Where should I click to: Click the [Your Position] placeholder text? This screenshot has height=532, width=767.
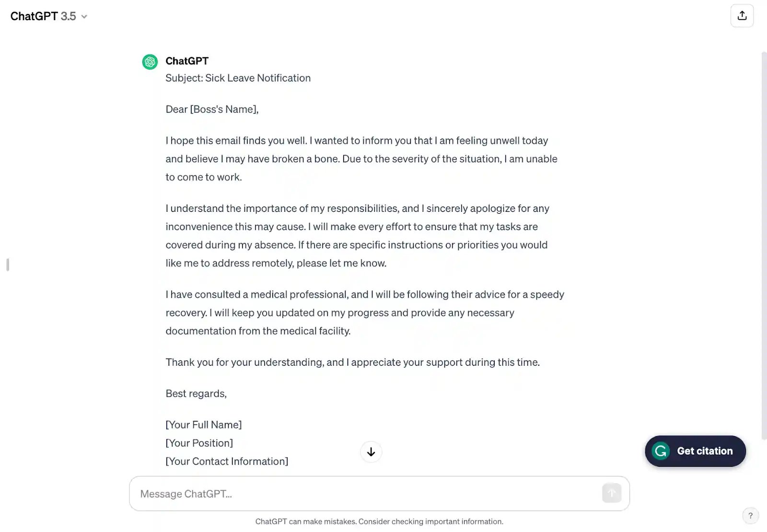199,443
